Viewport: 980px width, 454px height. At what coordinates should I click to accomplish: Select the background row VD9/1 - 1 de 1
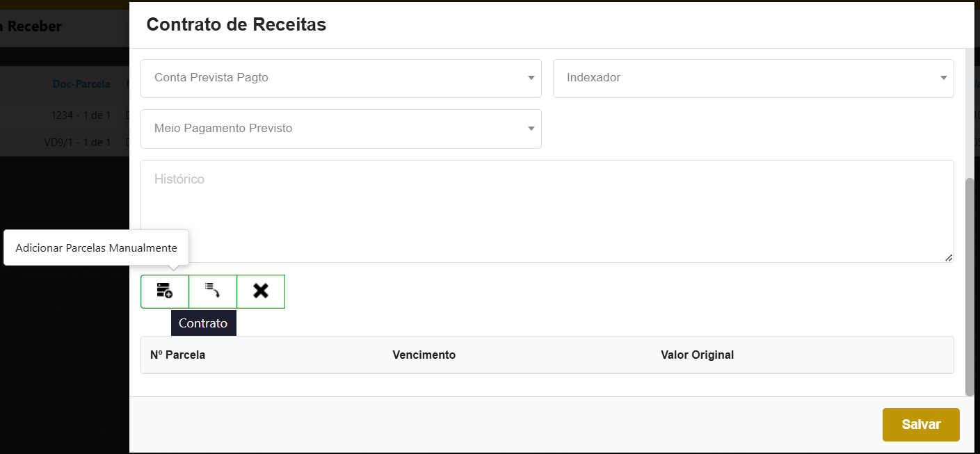point(77,143)
